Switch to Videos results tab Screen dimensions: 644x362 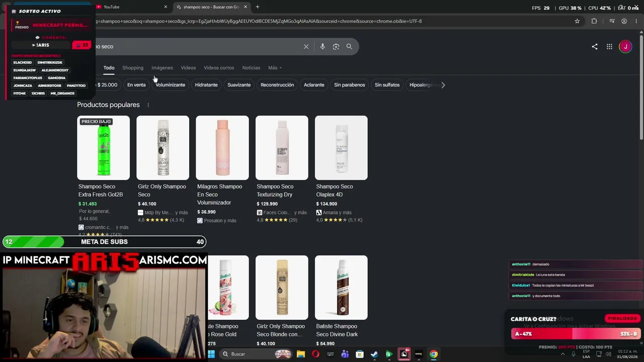188,68
